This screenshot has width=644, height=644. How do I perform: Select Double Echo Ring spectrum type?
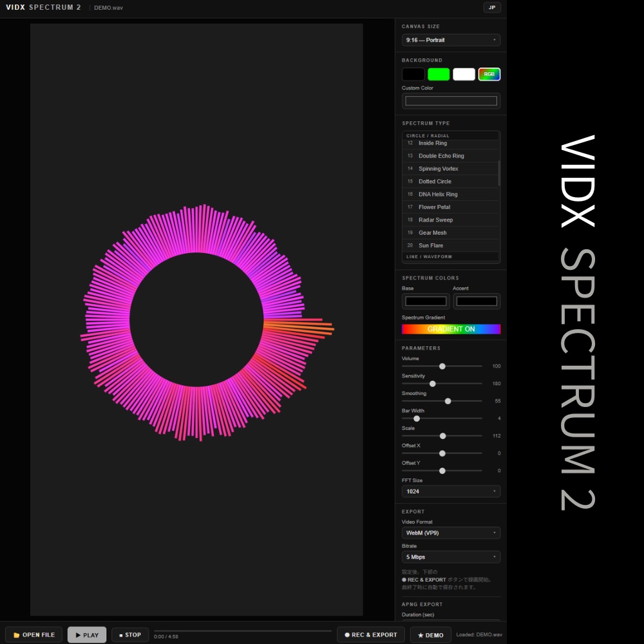(451, 156)
